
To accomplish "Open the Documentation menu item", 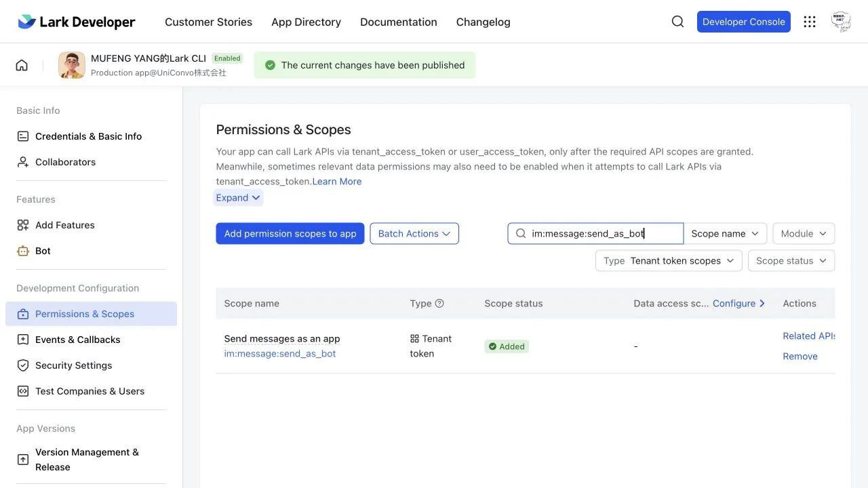I will pyautogui.click(x=399, y=22).
